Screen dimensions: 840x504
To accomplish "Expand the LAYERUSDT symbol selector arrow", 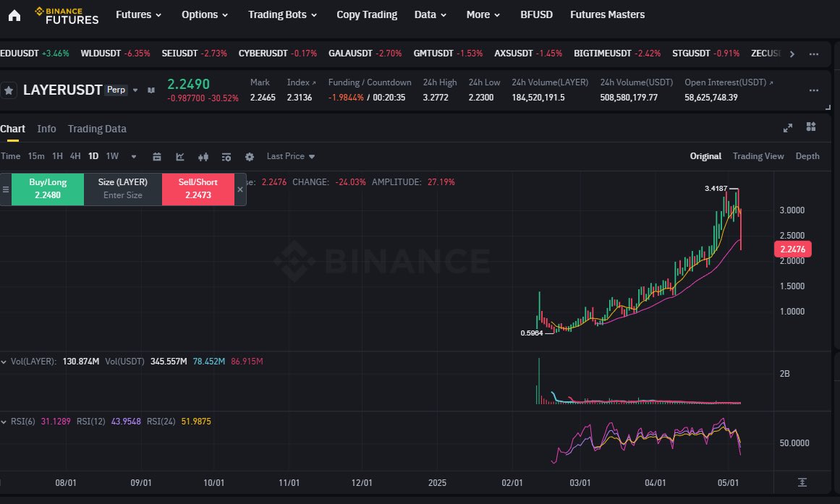I will [x=135, y=90].
